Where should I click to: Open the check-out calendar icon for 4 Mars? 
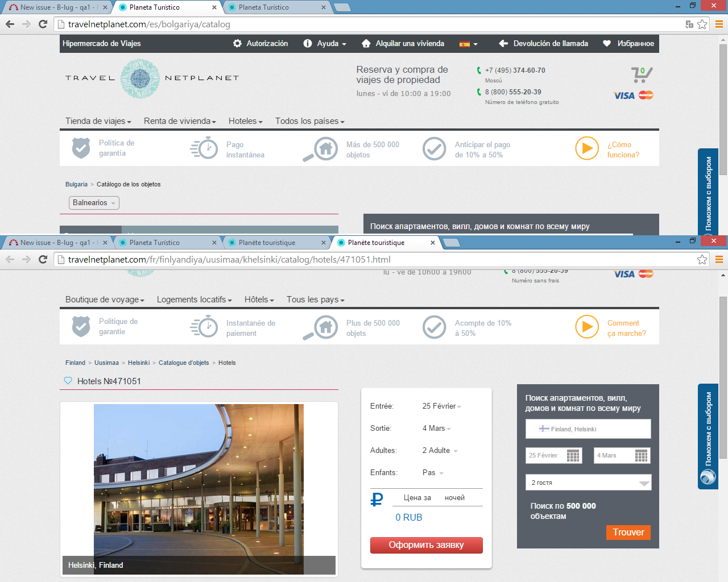tap(641, 455)
